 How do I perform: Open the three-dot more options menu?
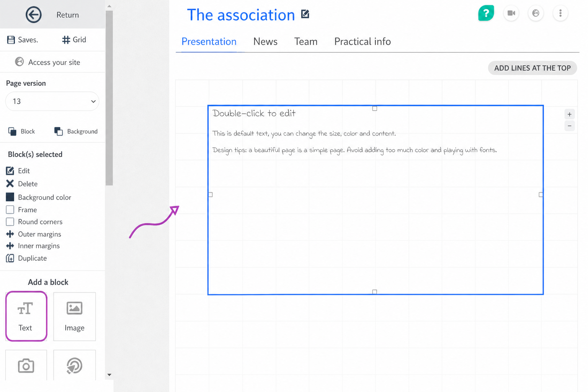click(560, 13)
